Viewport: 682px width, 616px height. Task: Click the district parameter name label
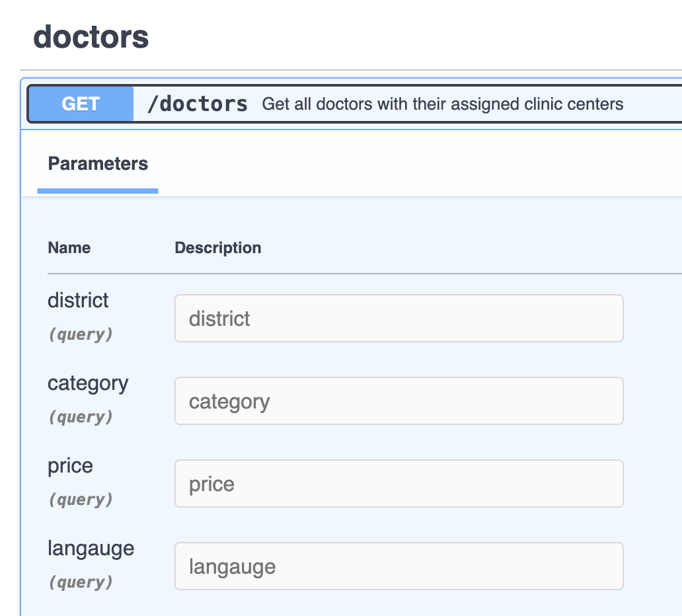[x=78, y=301]
